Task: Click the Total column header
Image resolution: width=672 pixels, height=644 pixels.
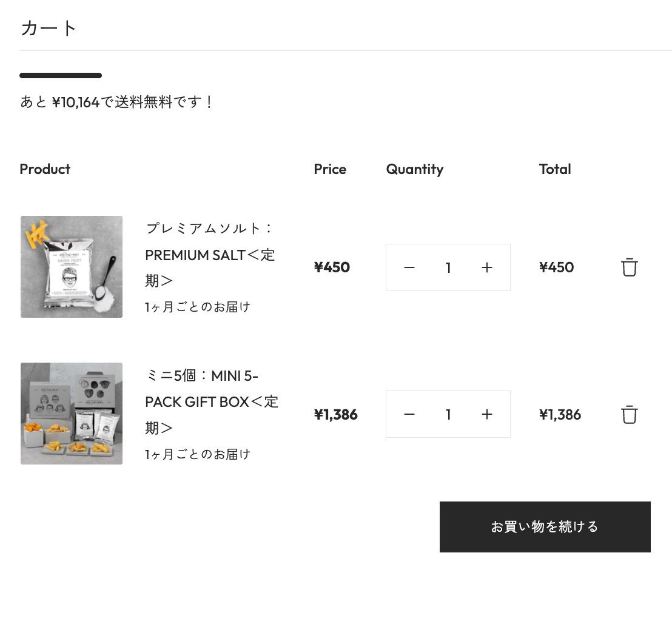Action: (555, 169)
